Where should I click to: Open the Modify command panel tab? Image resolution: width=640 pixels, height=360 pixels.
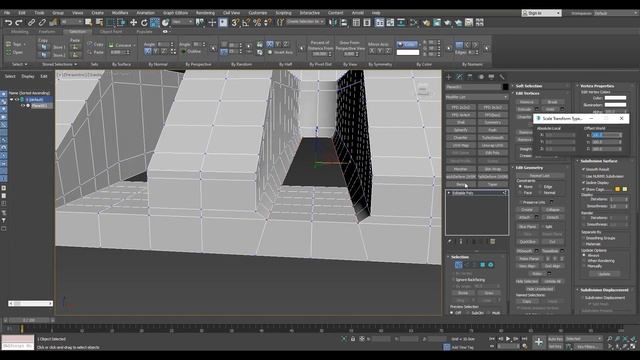(x=460, y=77)
